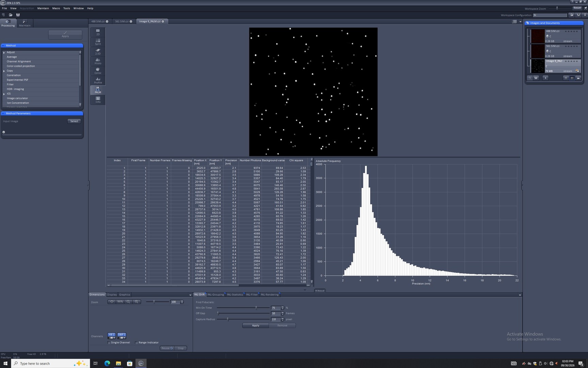588x368 pixels.
Task: Expand the ICS method tree item
Action: coord(4,94)
